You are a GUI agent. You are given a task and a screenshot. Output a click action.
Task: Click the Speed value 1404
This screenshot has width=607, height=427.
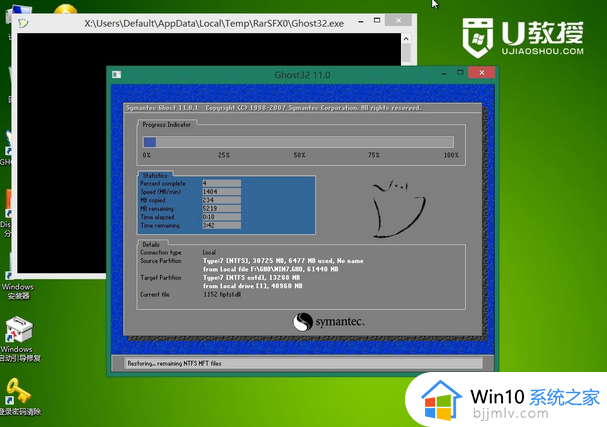221,192
